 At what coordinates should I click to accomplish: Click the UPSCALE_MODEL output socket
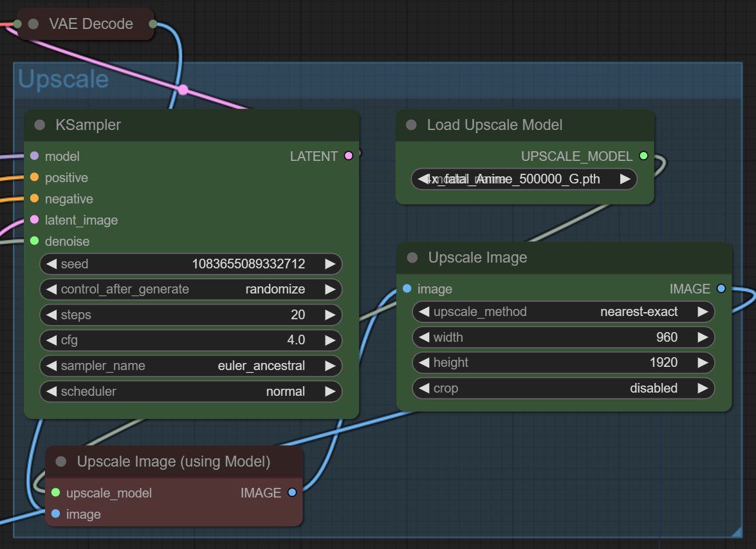coord(643,156)
